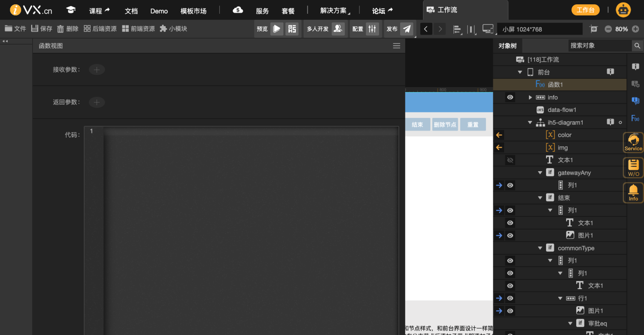Add a return parameter (返回参数) with plus
This screenshot has width=644, height=335.
pyautogui.click(x=97, y=102)
